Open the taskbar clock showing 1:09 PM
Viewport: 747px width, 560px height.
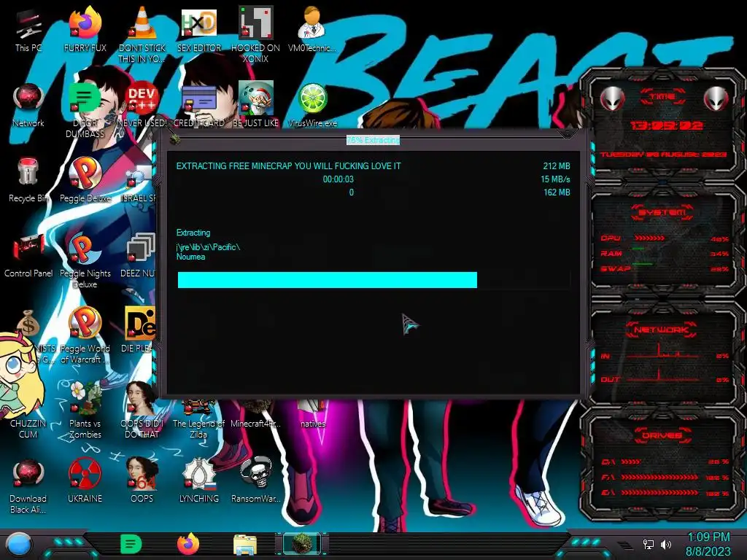tap(708, 544)
